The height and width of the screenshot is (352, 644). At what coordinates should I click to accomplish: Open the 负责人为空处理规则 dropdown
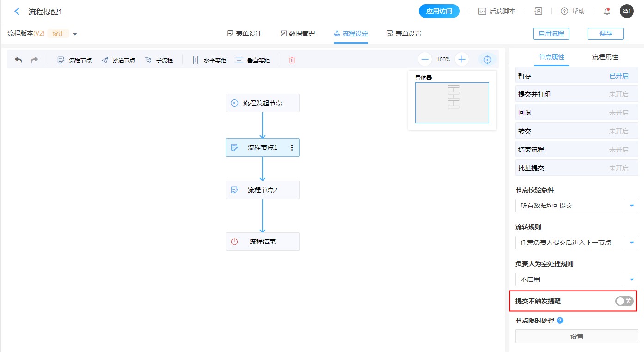(x=632, y=279)
